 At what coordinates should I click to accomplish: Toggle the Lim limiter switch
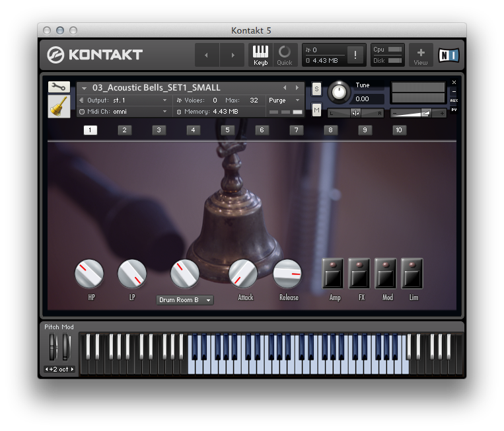[412, 274]
